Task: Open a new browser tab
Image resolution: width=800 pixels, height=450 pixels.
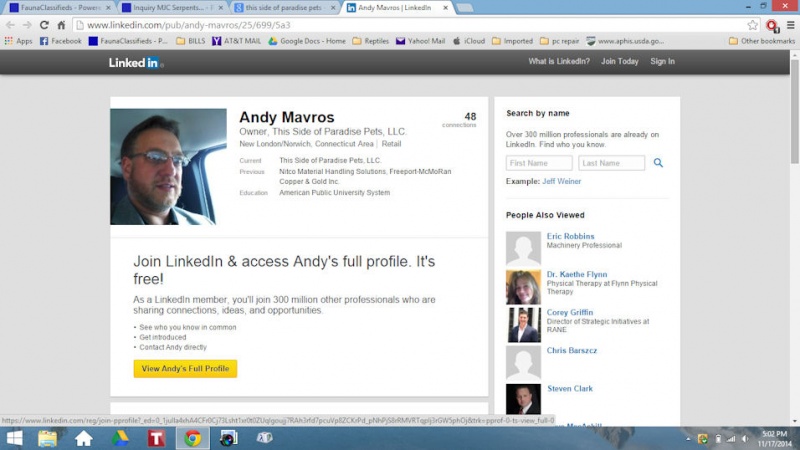Action: tap(465, 8)
